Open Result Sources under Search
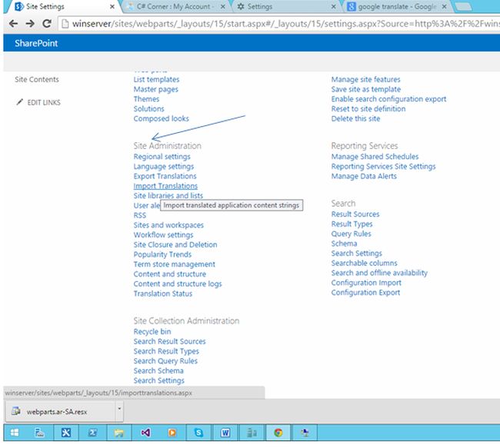 coord(355,214)
